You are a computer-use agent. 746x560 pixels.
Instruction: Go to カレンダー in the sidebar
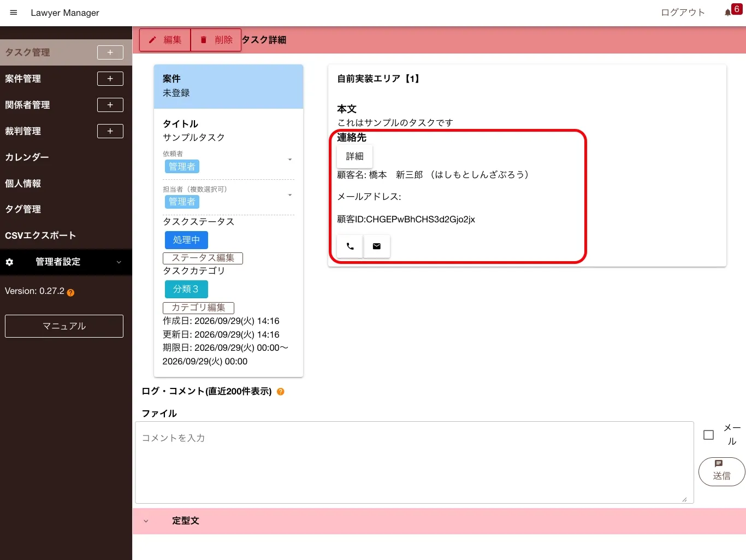pos(27,157)
